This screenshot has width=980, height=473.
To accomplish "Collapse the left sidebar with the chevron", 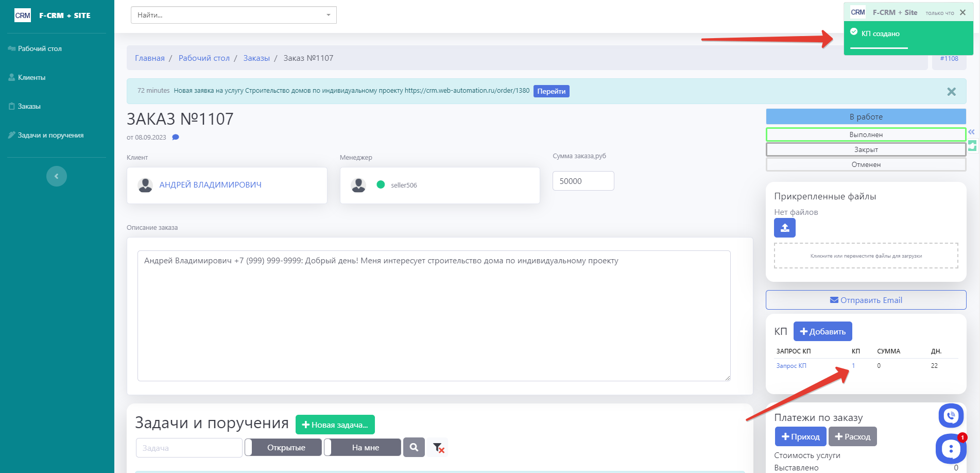I will 57,176.
